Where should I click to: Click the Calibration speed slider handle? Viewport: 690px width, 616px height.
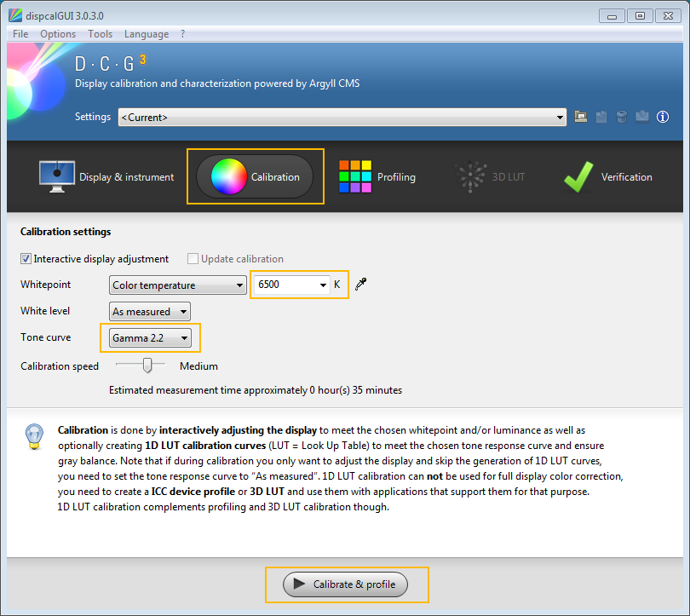(x=148, y=366)
